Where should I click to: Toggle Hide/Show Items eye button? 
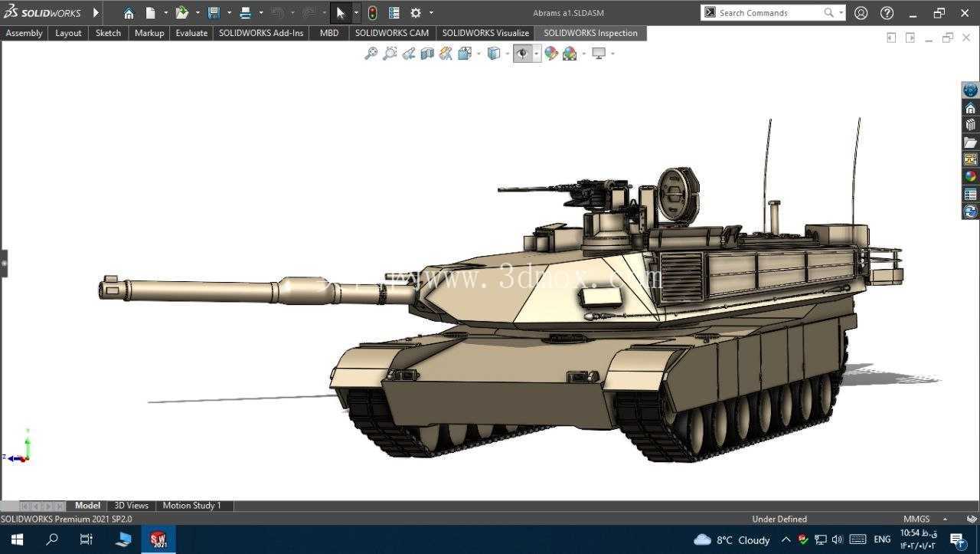[x=522, y=54]
